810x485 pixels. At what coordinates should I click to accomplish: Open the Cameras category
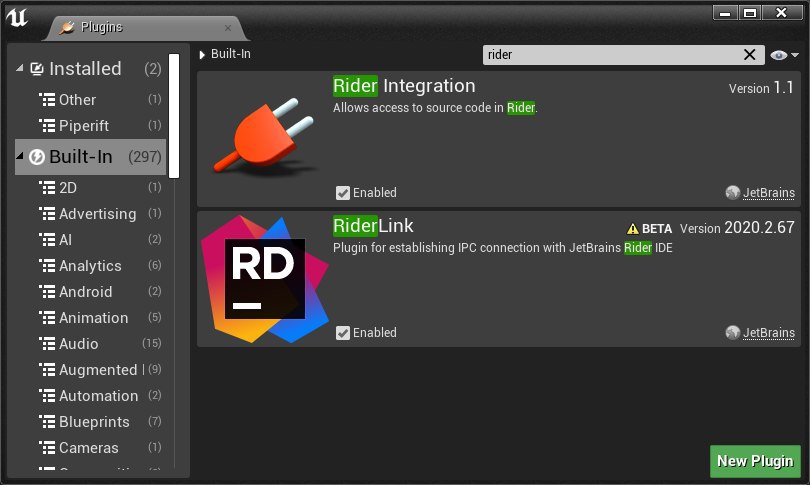90,448
